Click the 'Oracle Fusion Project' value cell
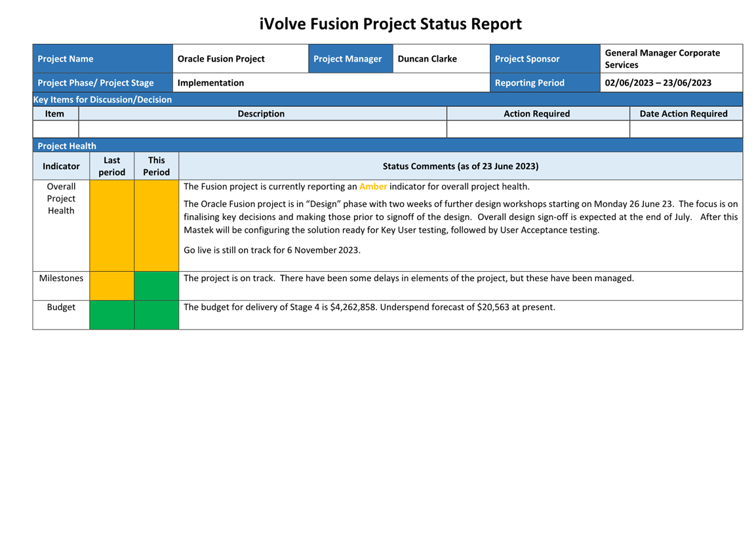The height and width of the screenshot is (534, 756). pyautogui.click(x=241, y=59)
